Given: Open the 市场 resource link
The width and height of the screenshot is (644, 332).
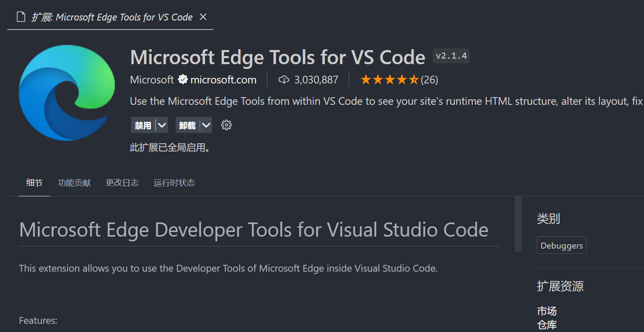Looking at the screenshot, I should (x=547, y=311).
